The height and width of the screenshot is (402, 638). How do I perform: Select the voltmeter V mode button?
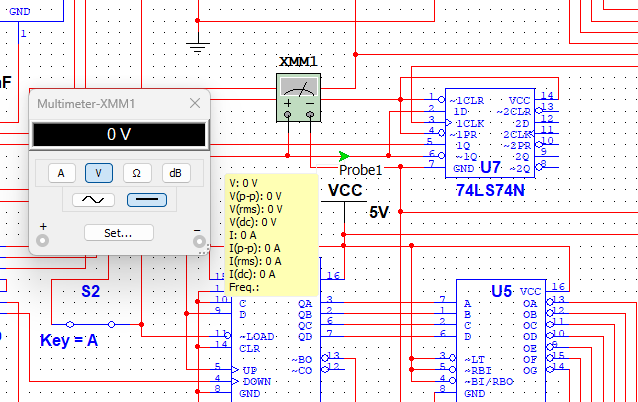pyautogui.click(x=99, y=173)
